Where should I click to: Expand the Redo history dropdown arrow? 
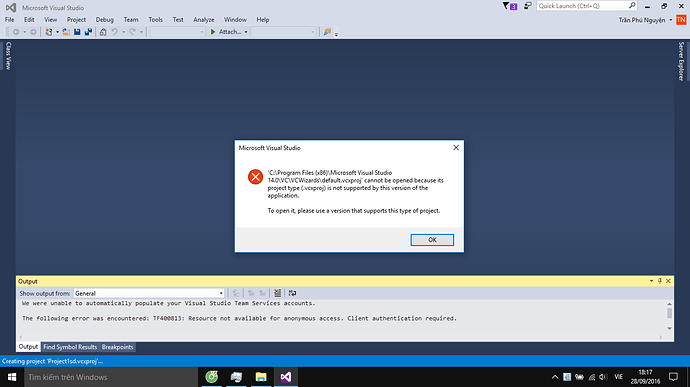(141, 32)
